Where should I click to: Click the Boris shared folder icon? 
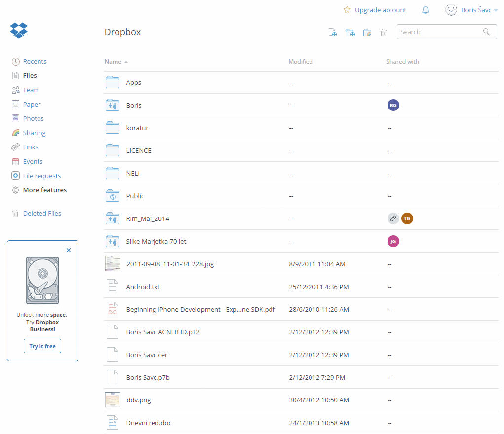tap(113, 105)
